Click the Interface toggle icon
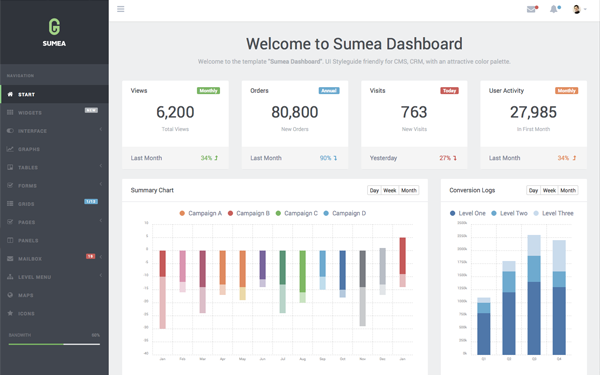The image size is (600, 375). (x=10, y=131)
